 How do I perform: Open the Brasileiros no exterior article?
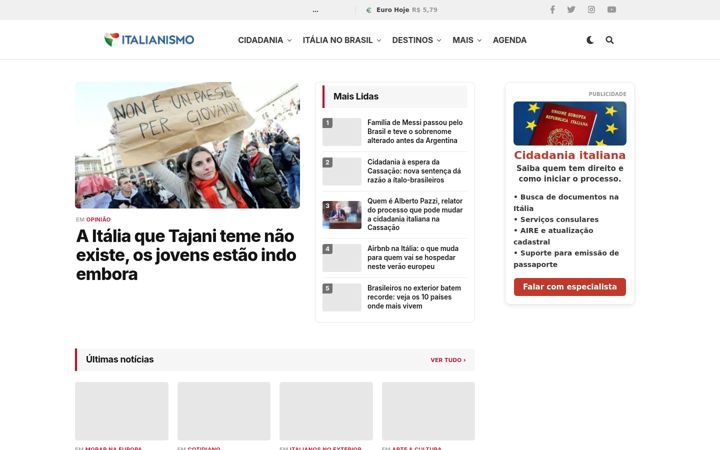coord(414,297)
